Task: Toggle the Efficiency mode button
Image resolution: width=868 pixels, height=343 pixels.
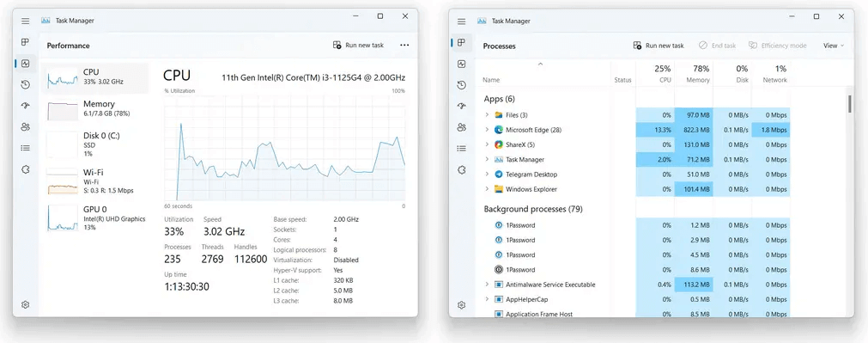Action: coord(777,46)
